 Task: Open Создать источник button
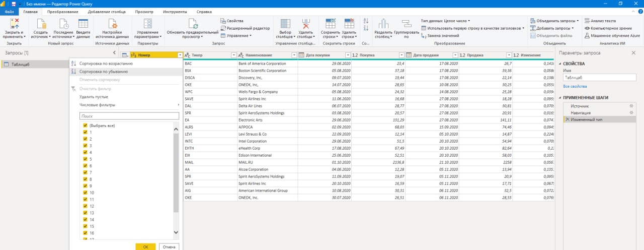pyautogui.click(x=41, y=30)
